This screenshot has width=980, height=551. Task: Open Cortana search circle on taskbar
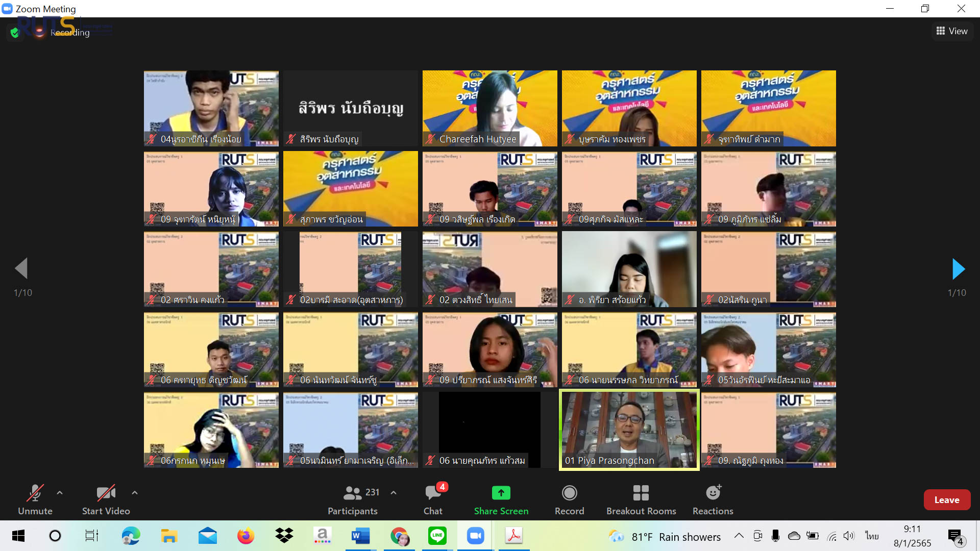(55, 536)
